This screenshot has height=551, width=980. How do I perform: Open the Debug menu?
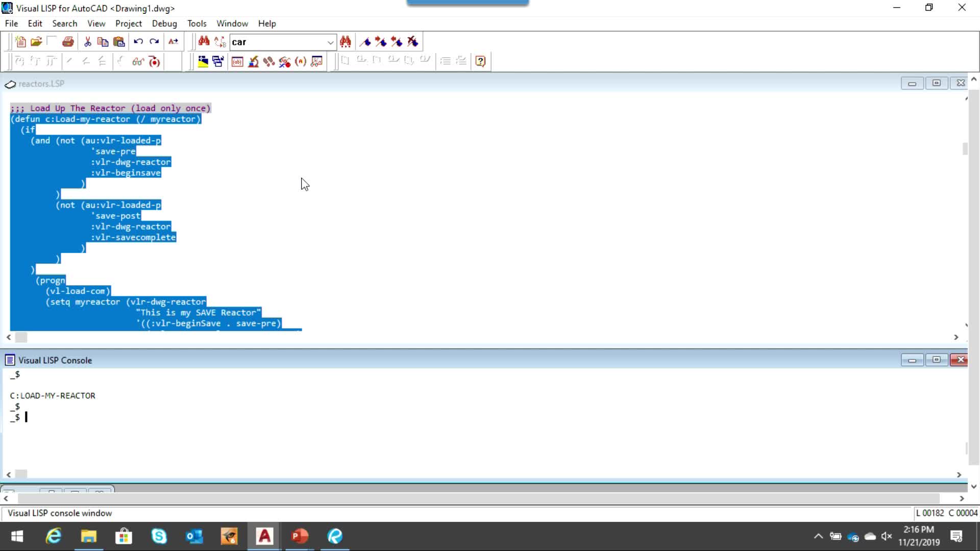click(164, 23)
